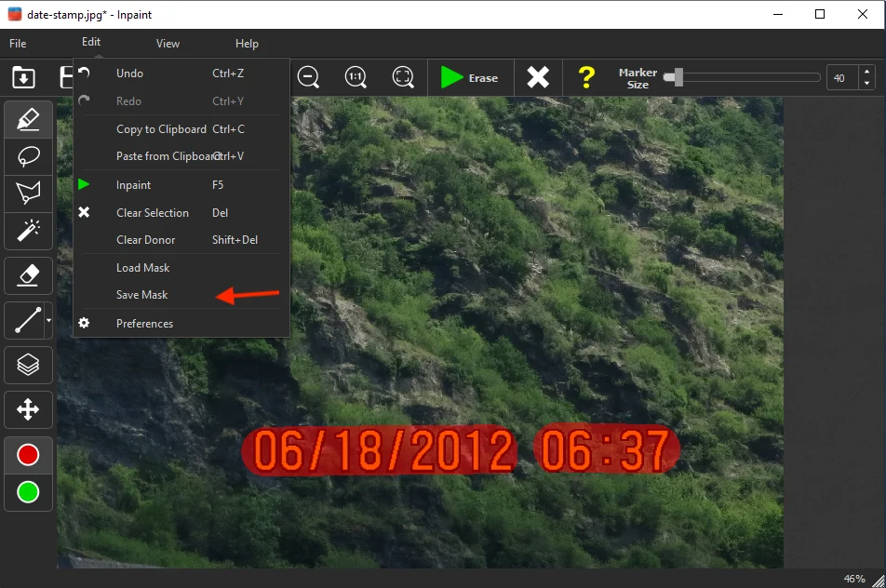Image resolution: width=886 pixels, height=588 pixels.
Task: Open help with yellow question mark
Action: click(586, 77)
